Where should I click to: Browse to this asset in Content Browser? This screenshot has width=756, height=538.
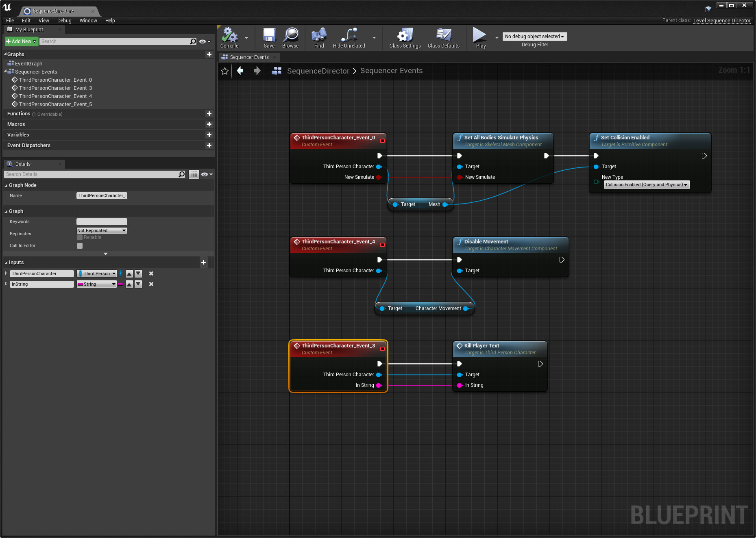290,37
